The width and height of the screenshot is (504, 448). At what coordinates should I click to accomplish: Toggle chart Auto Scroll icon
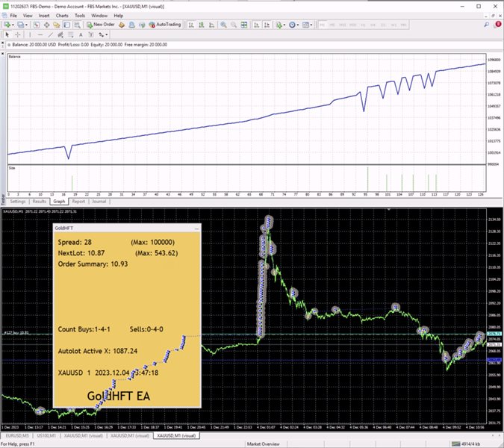tap(257, 25)
